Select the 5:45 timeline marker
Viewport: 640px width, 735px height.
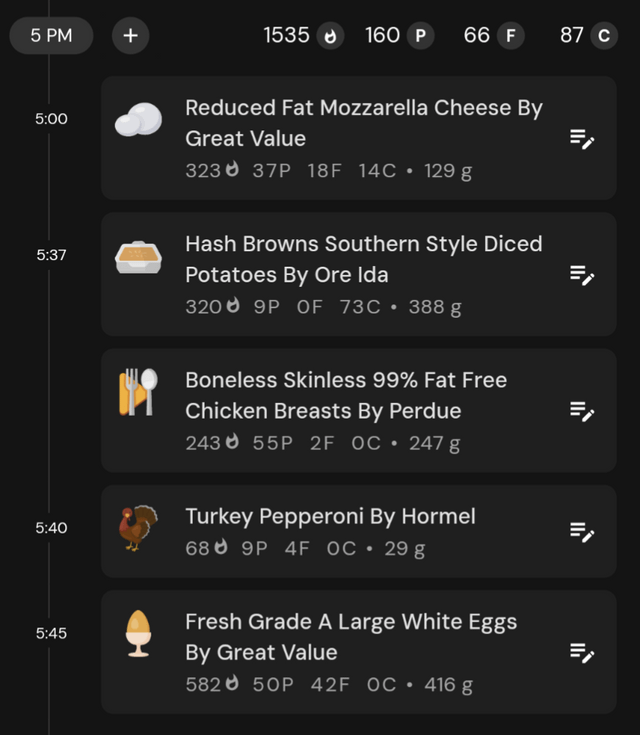tap(51, 633)
